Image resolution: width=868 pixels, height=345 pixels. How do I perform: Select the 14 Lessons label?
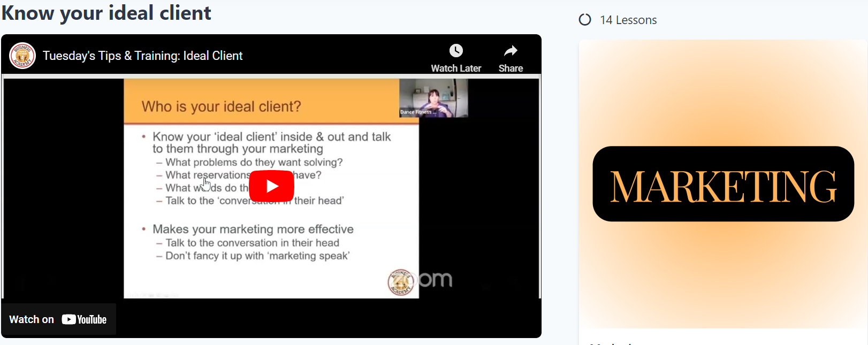pos(628,20)
